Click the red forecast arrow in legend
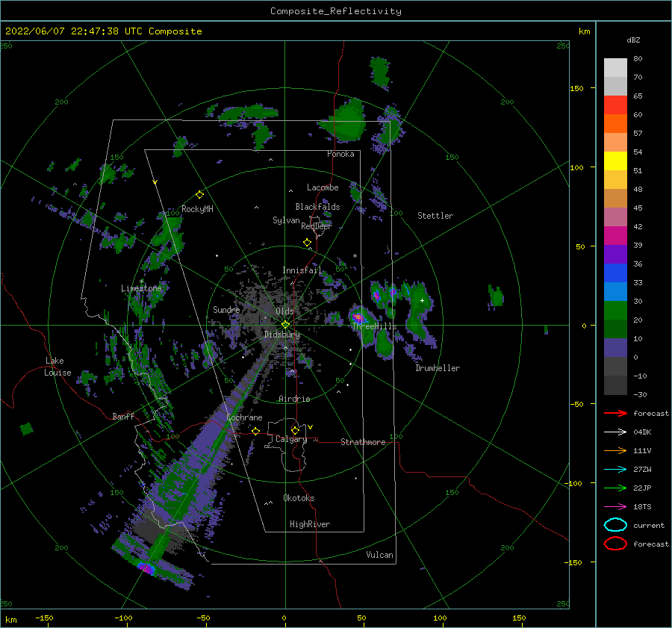This screenshot has width=672, height=628. (615, 413)
